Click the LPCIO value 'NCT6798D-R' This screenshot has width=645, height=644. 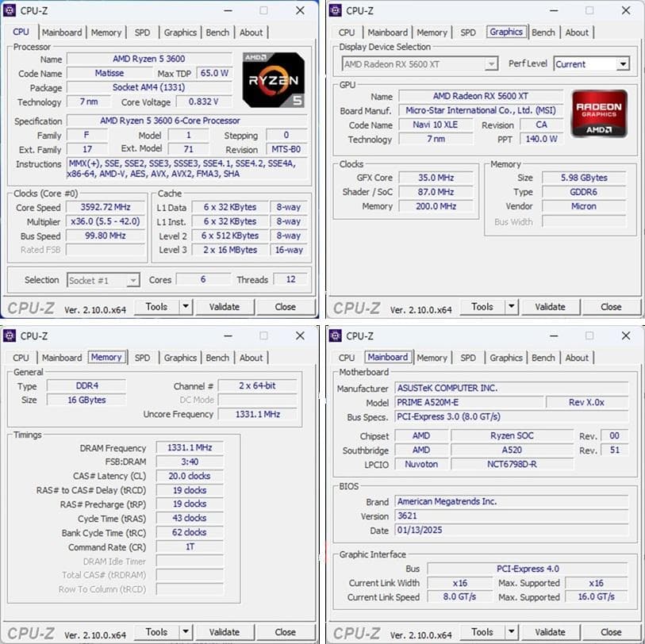click(512, 464)
